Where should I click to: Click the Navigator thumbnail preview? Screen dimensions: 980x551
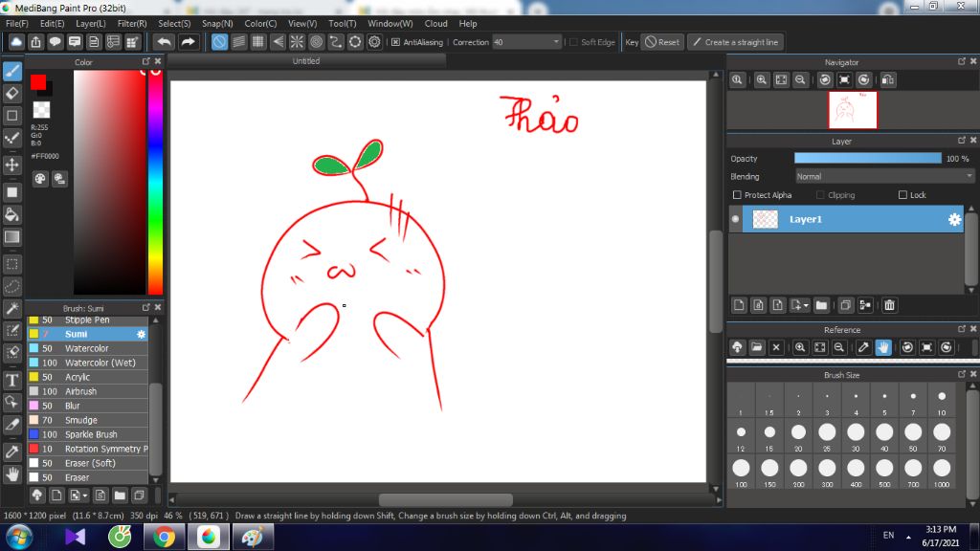point(853,110)
